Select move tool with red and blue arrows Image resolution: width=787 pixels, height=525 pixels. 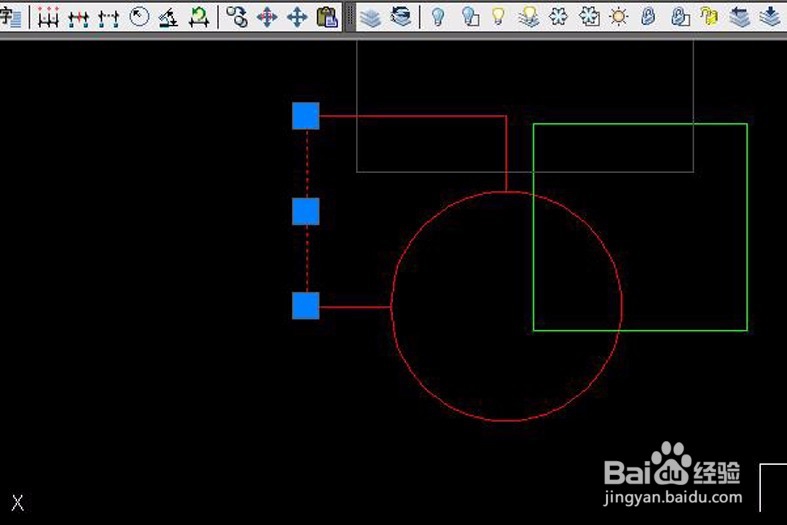click(267, 18)
